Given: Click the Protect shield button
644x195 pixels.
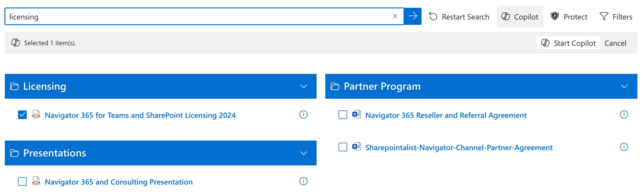Looking at the screenshot, I should pos(569,17).
